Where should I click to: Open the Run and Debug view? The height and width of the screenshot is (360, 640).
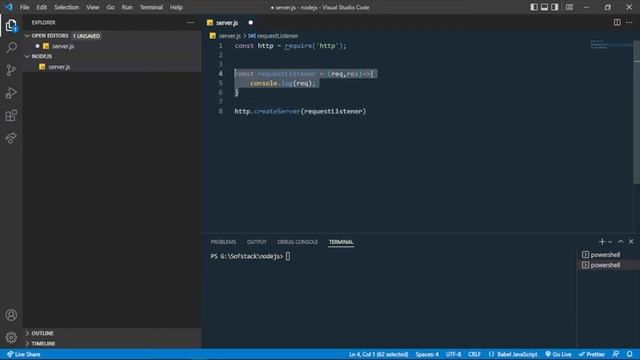pos(11,93)
